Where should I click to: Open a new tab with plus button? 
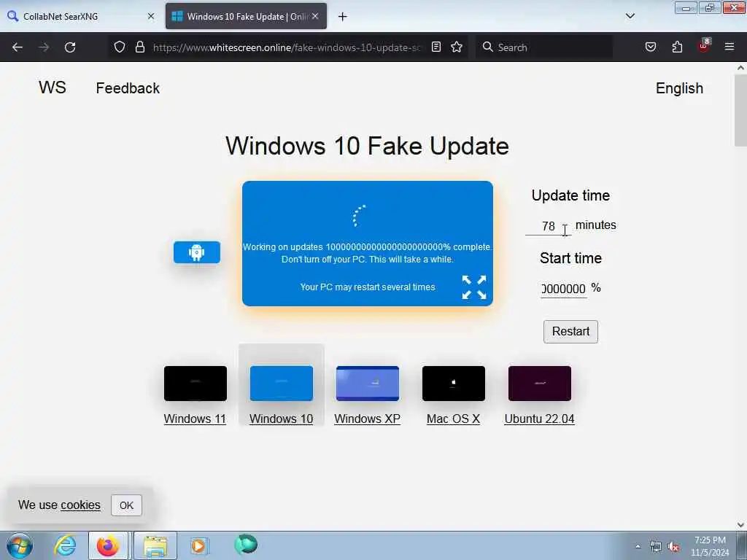[343, 17]
